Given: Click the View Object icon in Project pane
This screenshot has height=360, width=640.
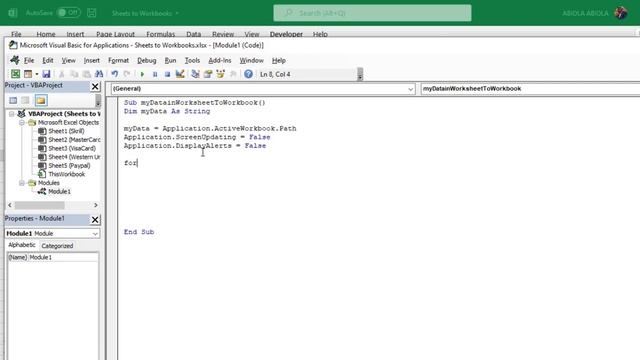Looking at the screenshot, I should point(26,100).
